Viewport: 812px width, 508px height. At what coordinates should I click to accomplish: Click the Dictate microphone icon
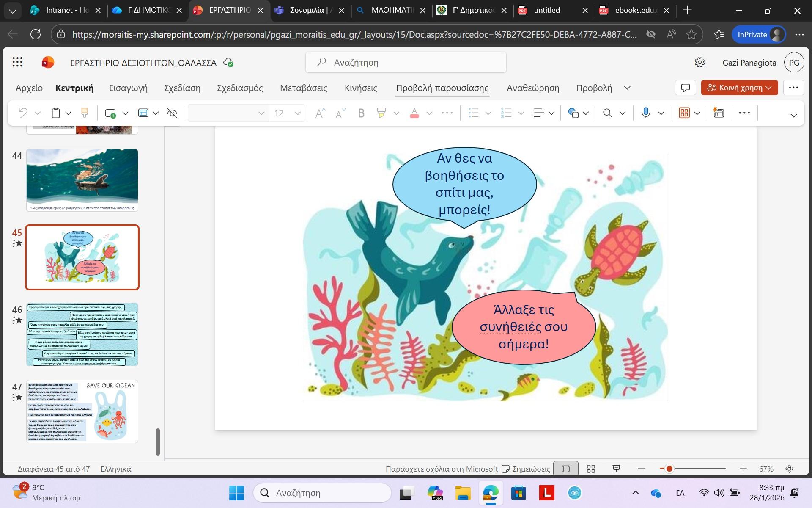[645, 113]
